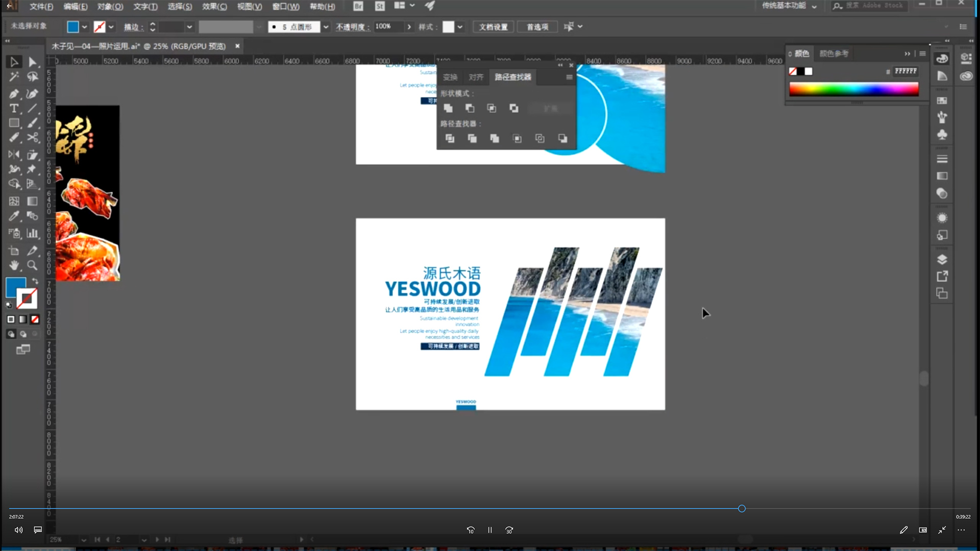The width and height of the screenshot is (980, 551).
Task: Toggle video captions icon
Action: [x=38, y=530]
